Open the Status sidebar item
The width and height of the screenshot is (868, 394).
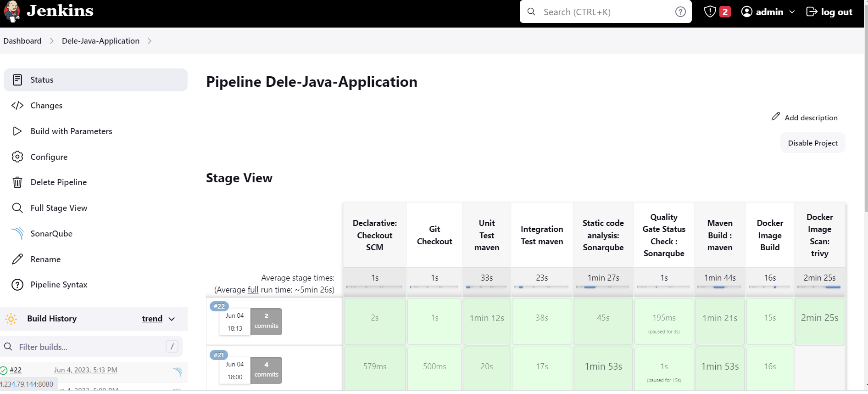(95, 80)
